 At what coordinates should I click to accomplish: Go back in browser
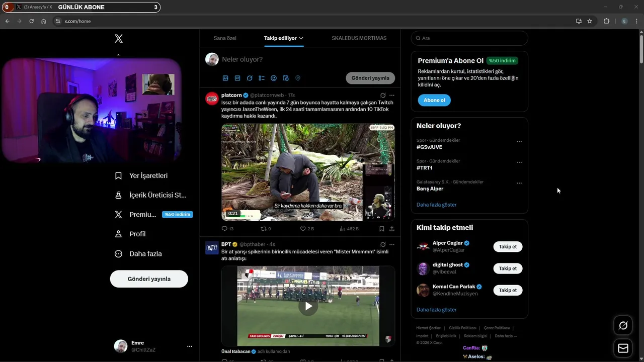tap(7, 21)
